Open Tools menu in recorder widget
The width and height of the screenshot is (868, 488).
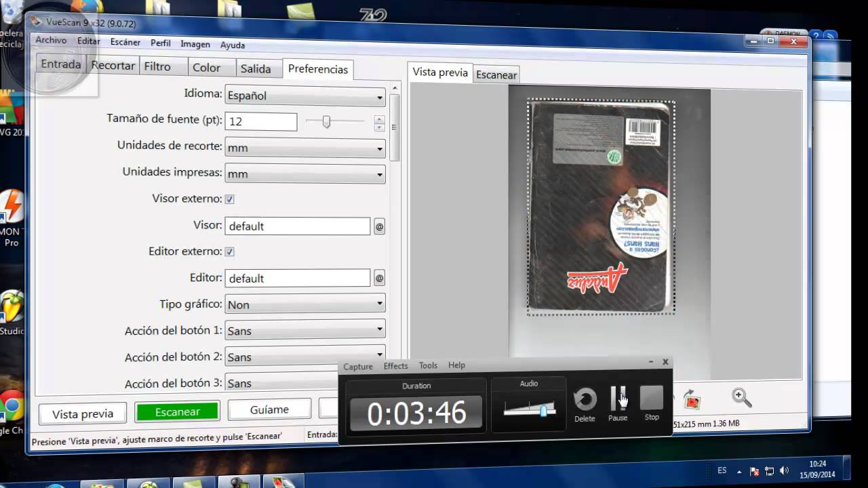coord(428,365)
